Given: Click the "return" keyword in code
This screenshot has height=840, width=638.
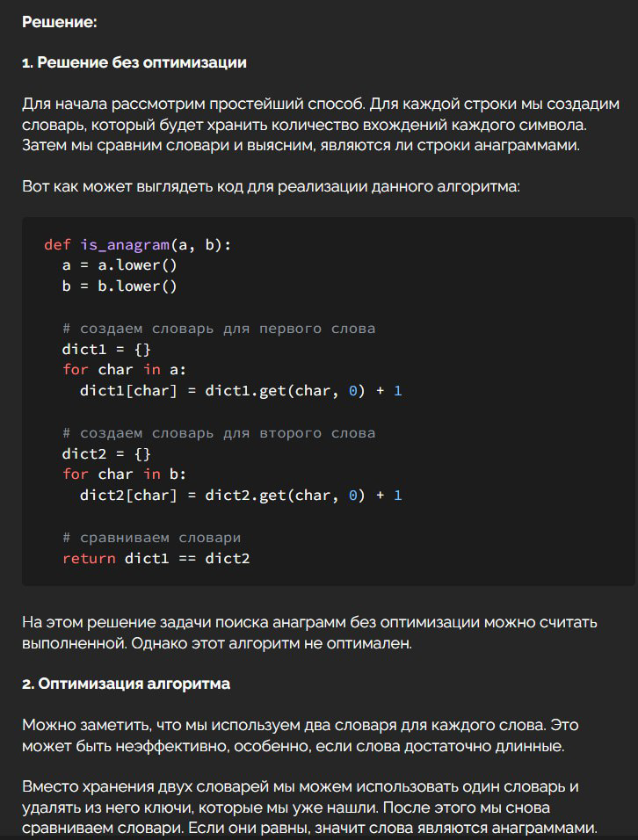Looking at the screenshot, I should point(89,558).
